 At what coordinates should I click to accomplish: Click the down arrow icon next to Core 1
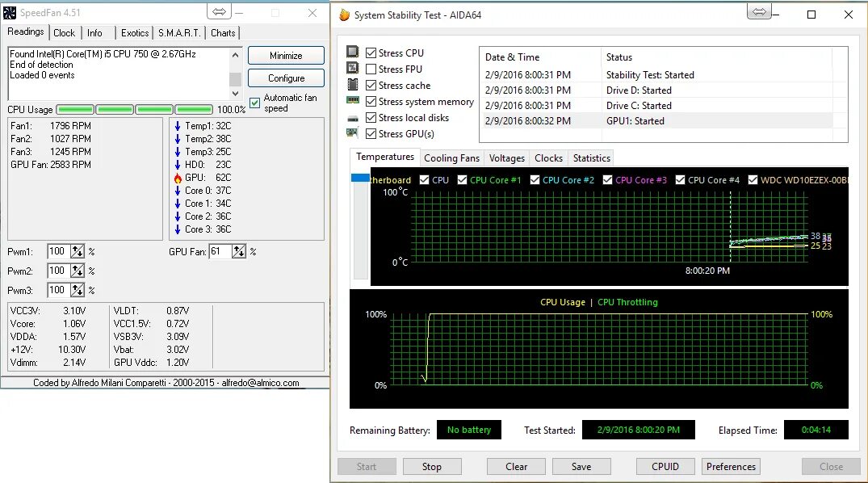(178, 204)
